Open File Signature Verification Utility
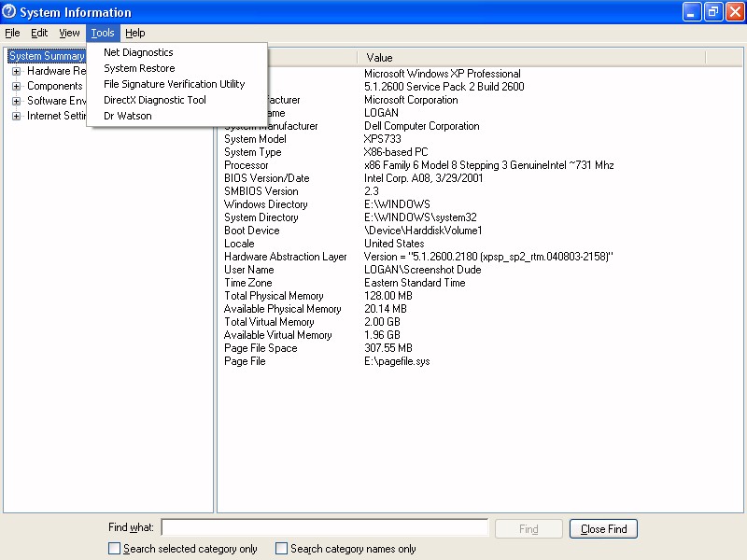 click(x=175, y=84)
